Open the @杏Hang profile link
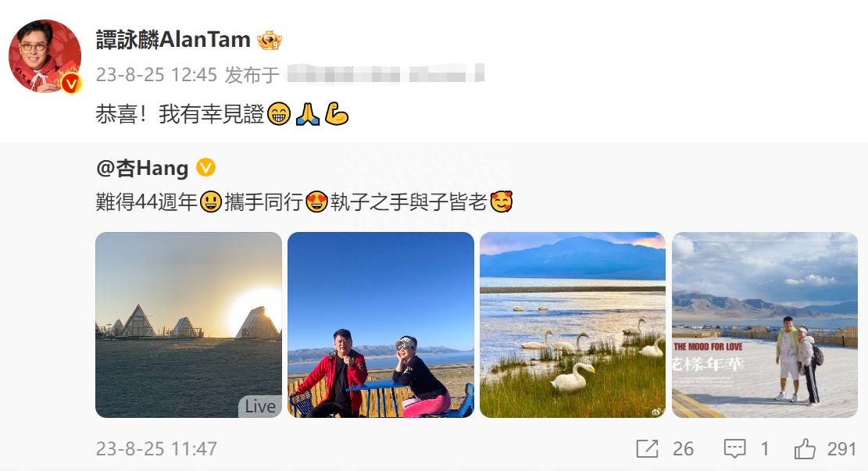868x471 pixels. click(142, 168)
